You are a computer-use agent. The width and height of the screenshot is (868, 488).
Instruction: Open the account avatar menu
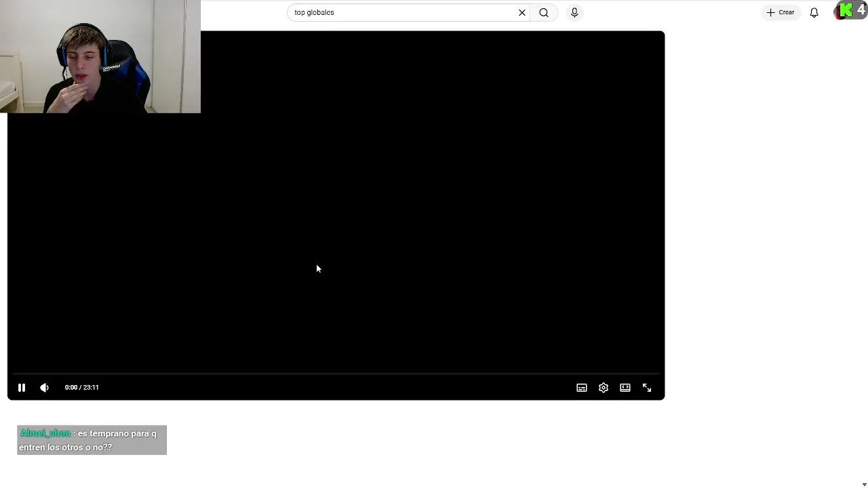[x=840, y=12]
